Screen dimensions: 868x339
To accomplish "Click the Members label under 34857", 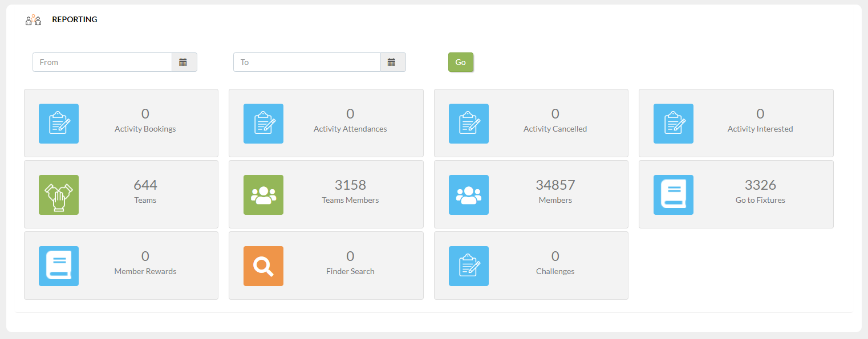I will pyautogui.click(x=555, y=200).
